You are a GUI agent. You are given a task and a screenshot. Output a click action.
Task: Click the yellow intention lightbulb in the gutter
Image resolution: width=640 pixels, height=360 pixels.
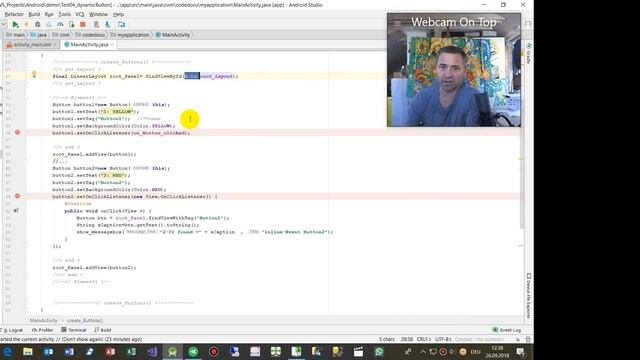click(x=34, y=74)
